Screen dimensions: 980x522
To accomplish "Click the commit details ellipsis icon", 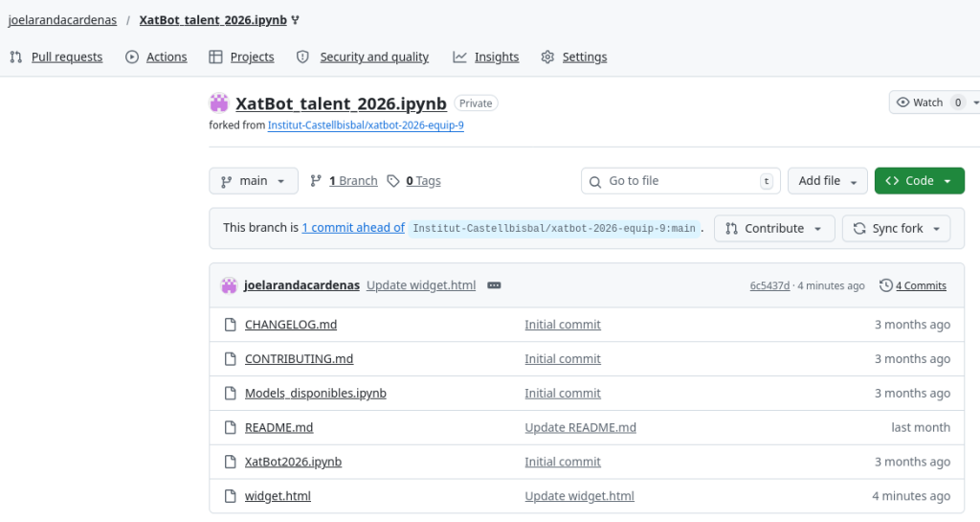I will click(x=494, y=285).
